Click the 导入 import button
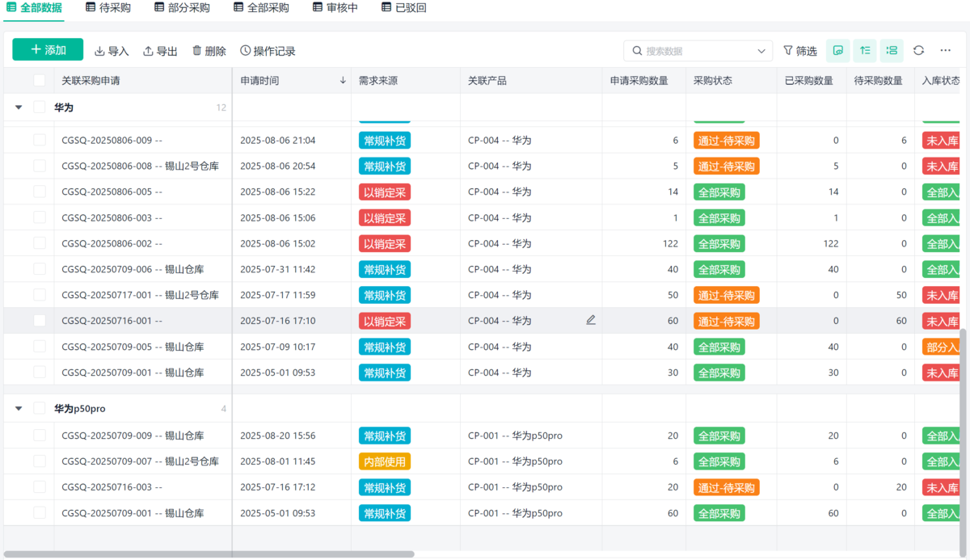This screenshot has width=970, height=560. tap(112, 51)
